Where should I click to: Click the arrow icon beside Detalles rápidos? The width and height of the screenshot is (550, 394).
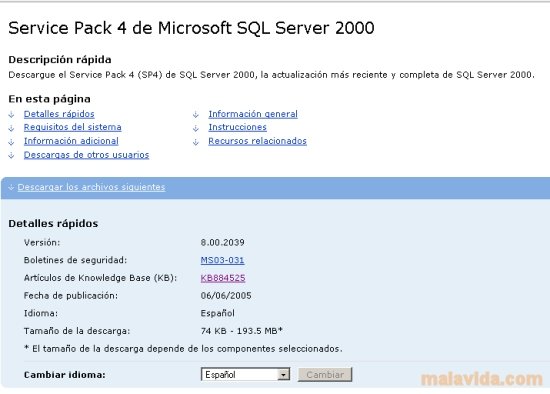[x=12, y=115]
